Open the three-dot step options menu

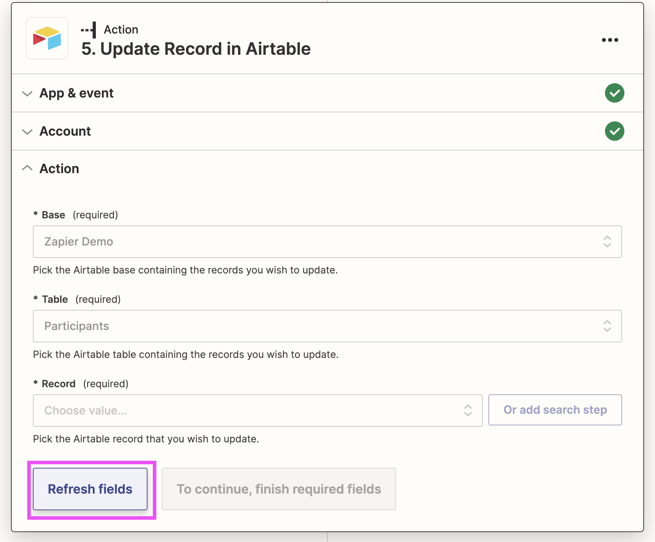click(x=610, y=40)
